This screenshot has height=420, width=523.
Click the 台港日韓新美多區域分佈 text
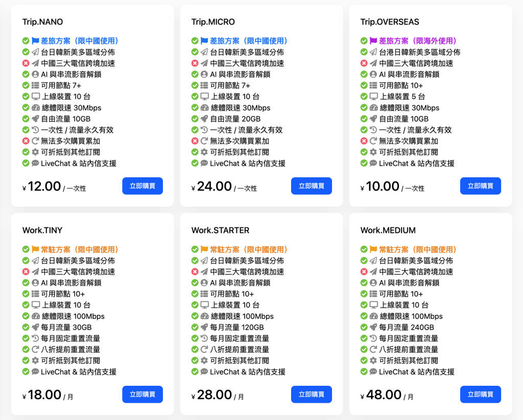pos(420,52)
